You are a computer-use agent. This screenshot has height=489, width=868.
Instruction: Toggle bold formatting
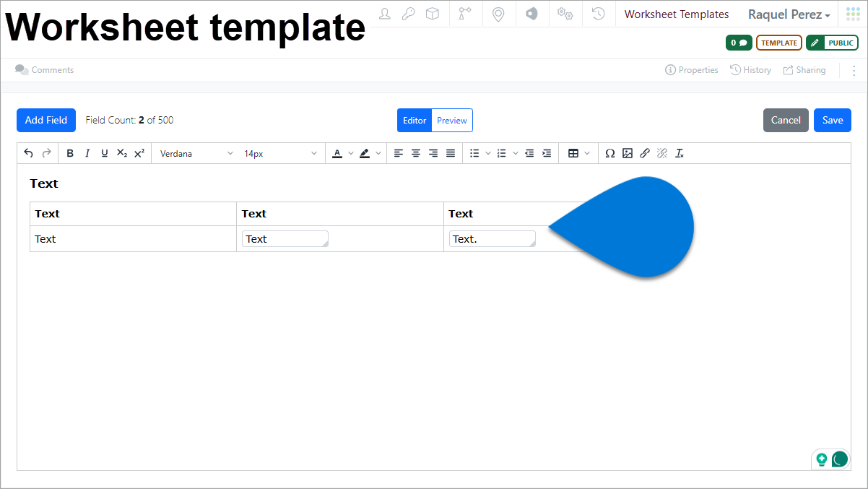click(70, 153)
